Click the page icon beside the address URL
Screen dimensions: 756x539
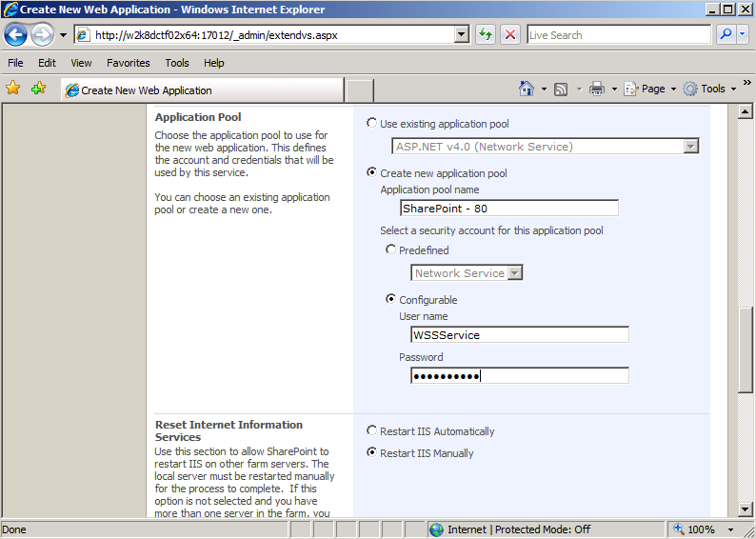[x=83, y=34]
